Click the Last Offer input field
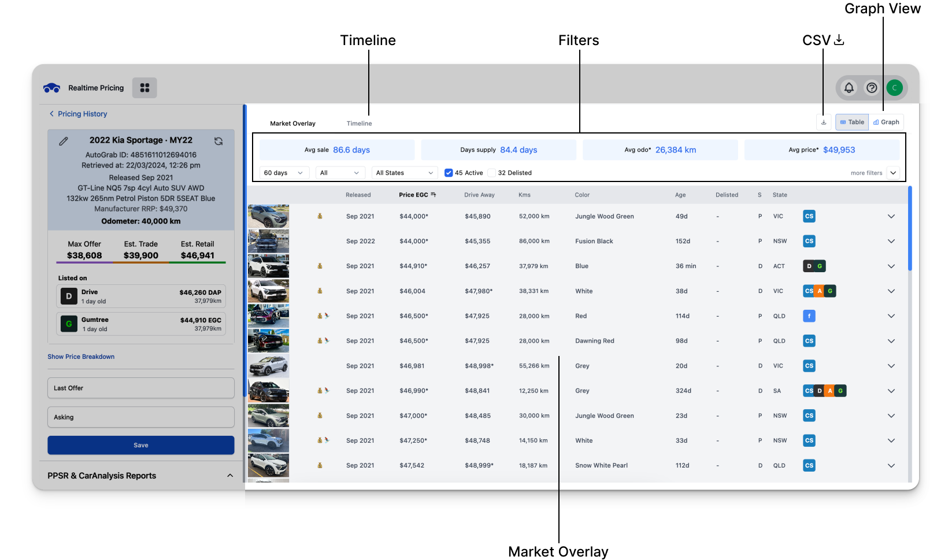952x560 pixels. [x=141, y=388]
